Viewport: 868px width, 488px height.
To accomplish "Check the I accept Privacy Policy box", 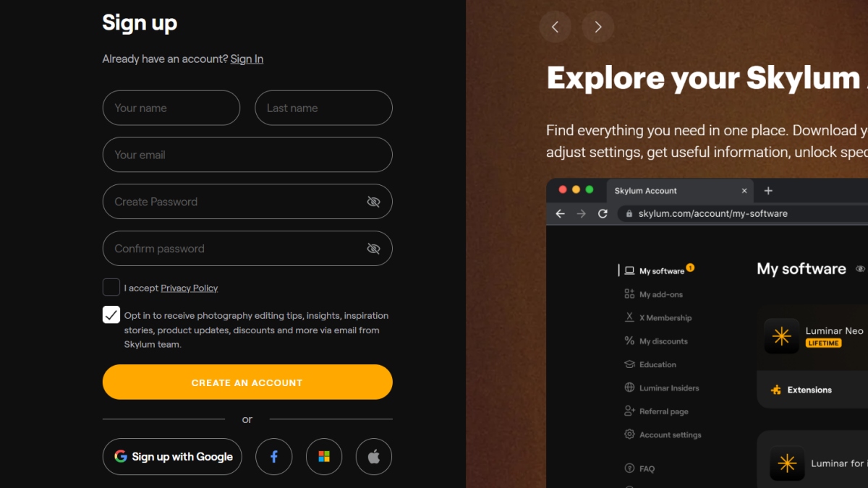I will [111, 287].
